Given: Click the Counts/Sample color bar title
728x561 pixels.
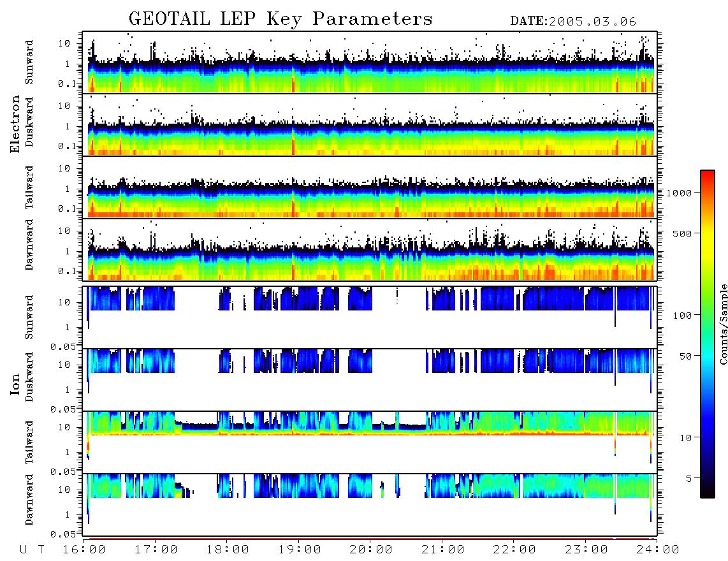Looking at the screenshot, I should point(724,324).
